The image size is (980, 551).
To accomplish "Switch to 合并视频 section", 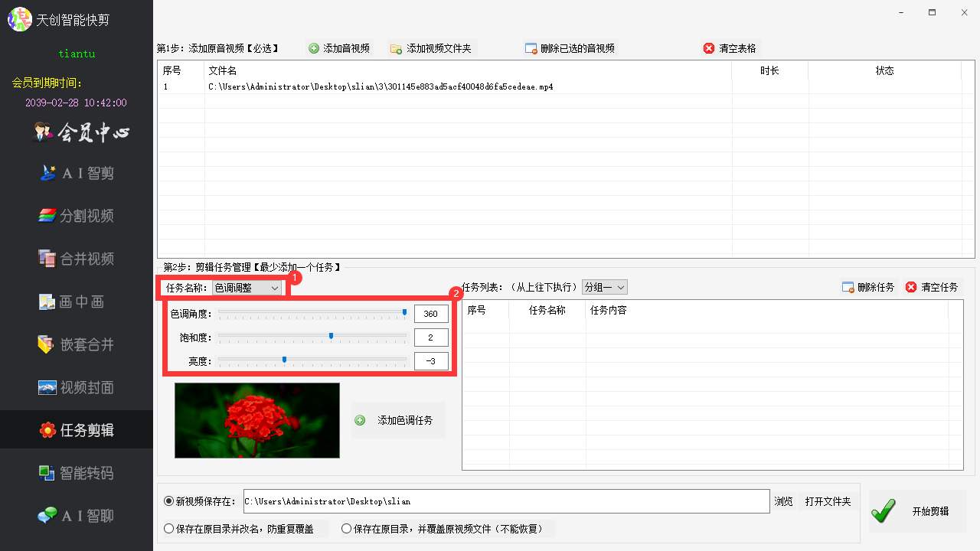I will [x=77, y=259].
